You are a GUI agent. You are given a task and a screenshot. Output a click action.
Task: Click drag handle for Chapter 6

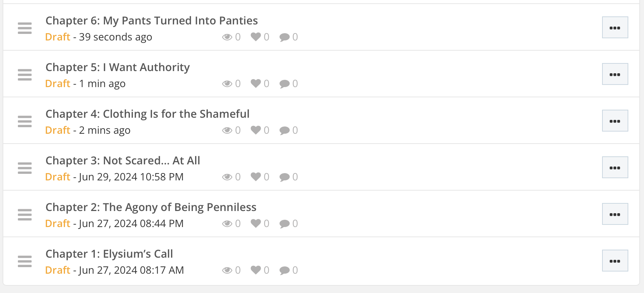click(25, 28)
